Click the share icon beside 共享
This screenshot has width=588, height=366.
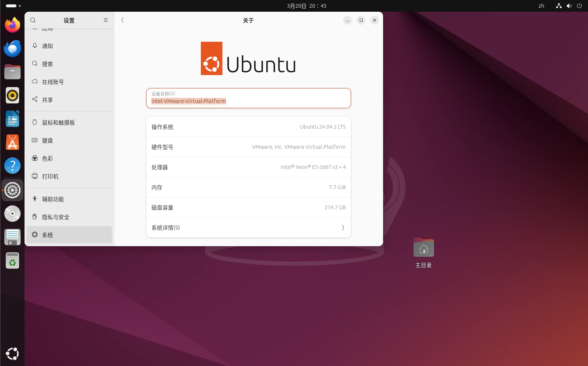click(x=35, y=99)
